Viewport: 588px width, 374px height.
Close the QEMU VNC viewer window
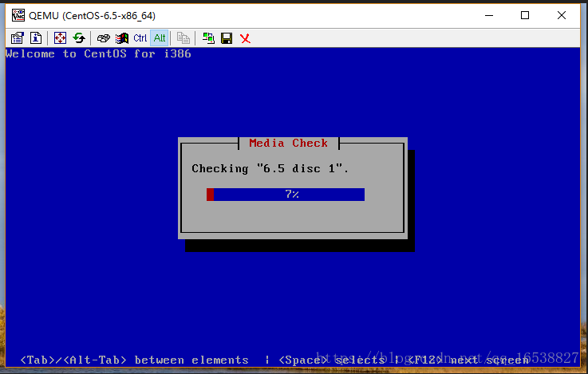click(x=562, y=15)
